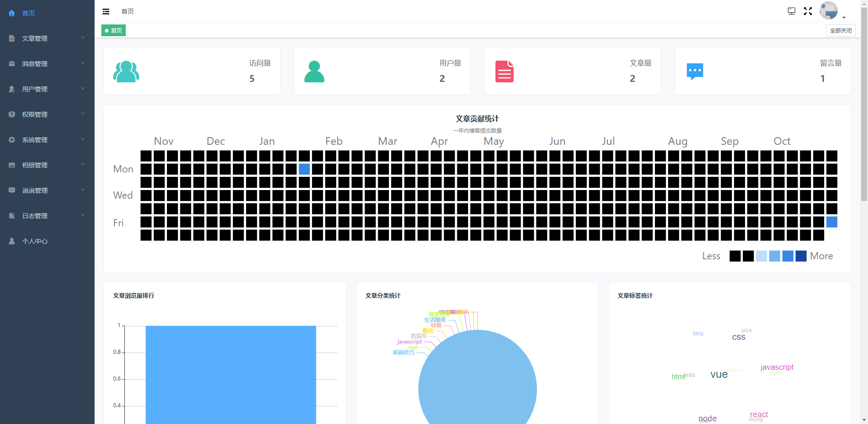868x424 pixels.
Task: Click the red article document icon
Action: click(504, 71)
